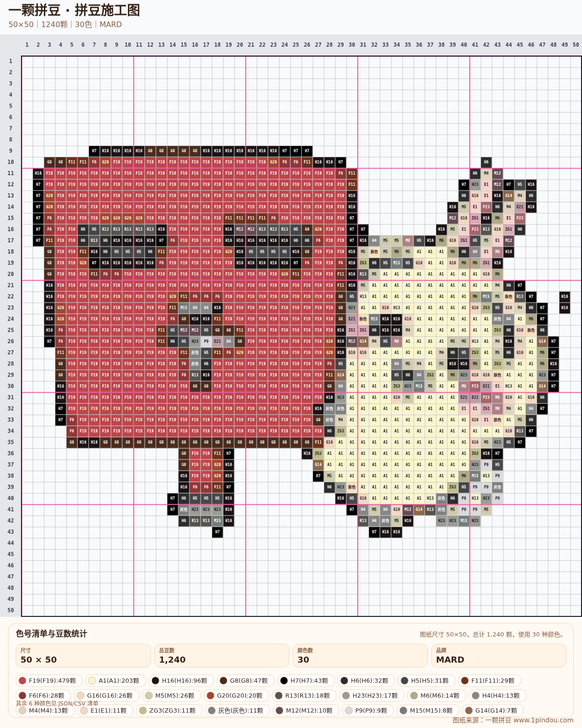Click the M8 bead cell in row 17
This screenshot has height=728, width=582.
(408, 240)
